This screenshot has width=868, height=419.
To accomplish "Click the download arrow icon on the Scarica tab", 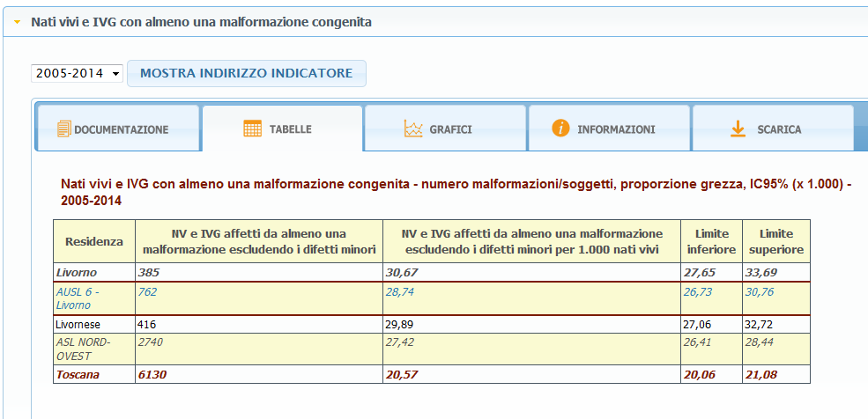I will [x=738, y=129].
